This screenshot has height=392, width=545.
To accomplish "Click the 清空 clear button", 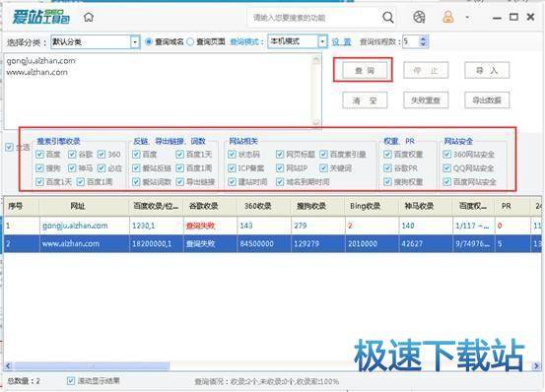I will point(365,100).
